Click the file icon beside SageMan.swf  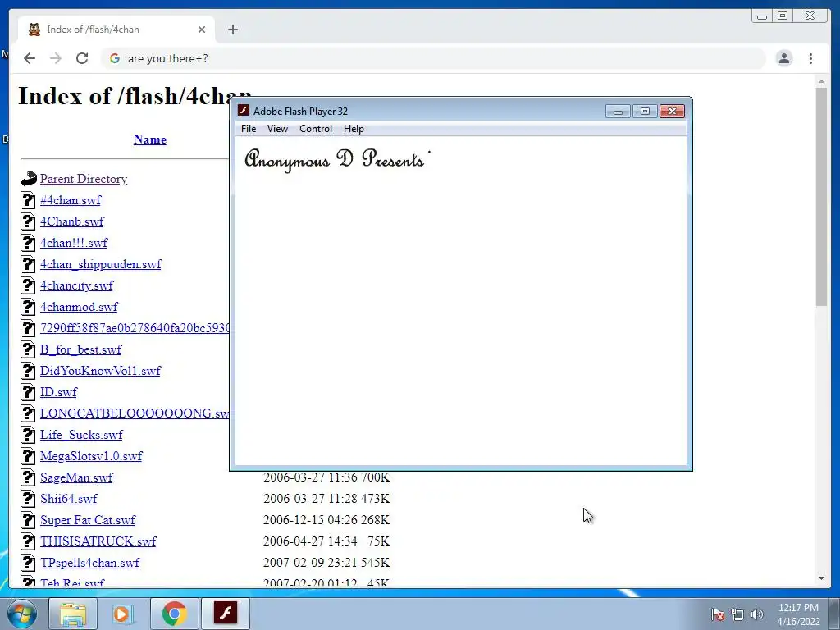(28, 477)
